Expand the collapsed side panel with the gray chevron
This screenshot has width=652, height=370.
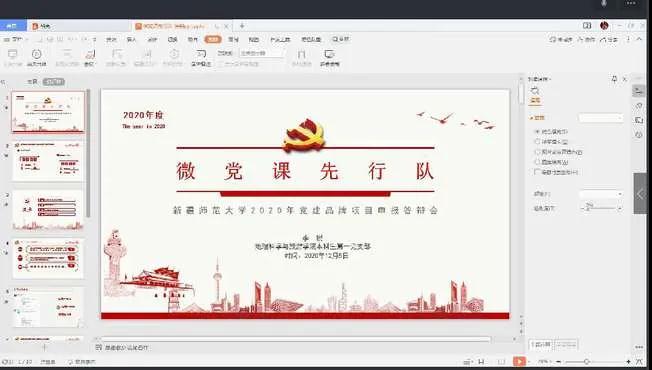pos(640,193)
